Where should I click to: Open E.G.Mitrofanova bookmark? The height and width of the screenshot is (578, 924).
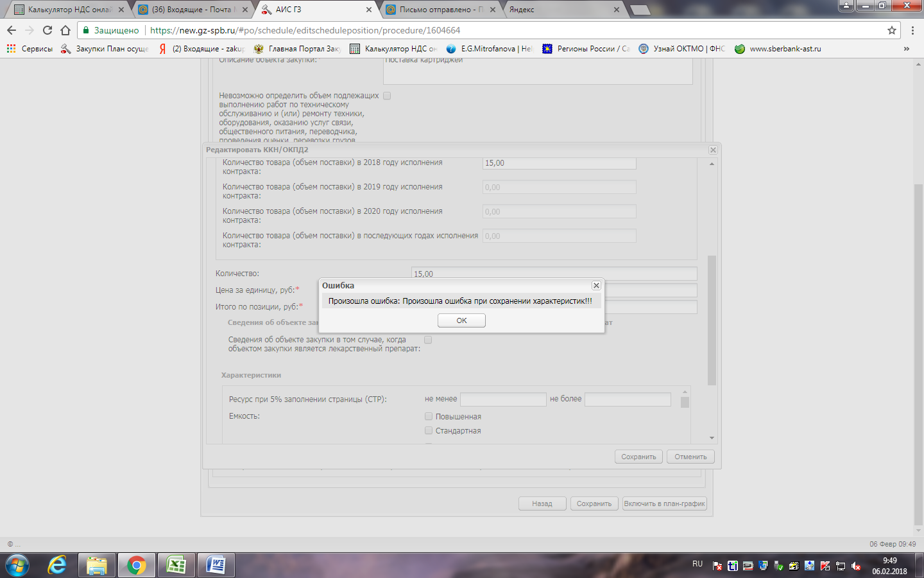490,49
